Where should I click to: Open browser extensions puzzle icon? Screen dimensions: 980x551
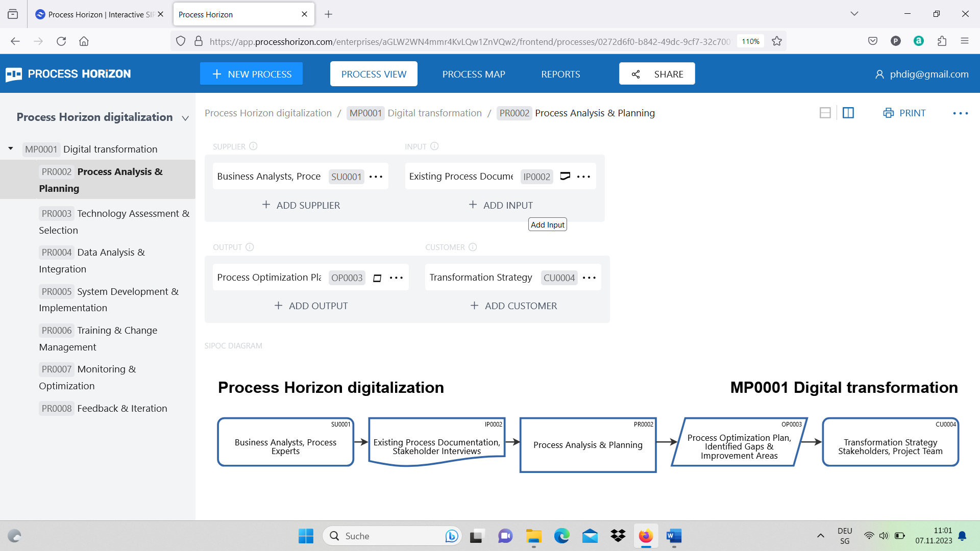pyautogui.click(x=942, y=41)
